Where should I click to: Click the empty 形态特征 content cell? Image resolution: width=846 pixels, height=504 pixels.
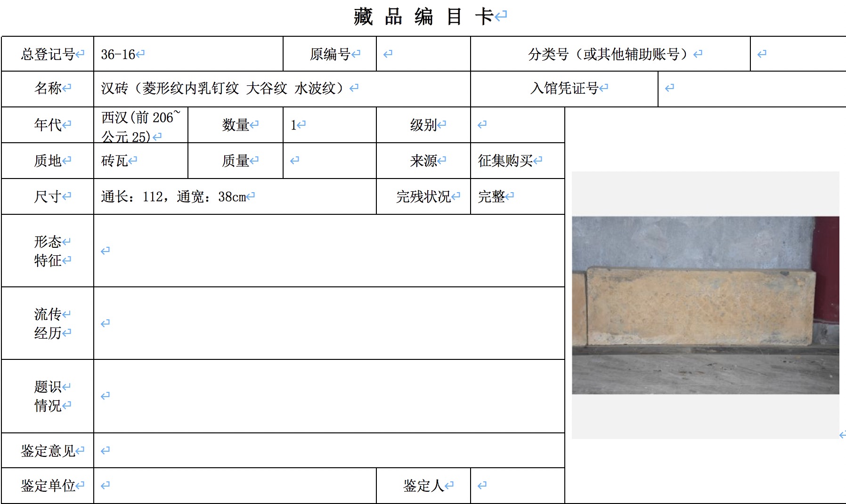[x=329, y=251]
